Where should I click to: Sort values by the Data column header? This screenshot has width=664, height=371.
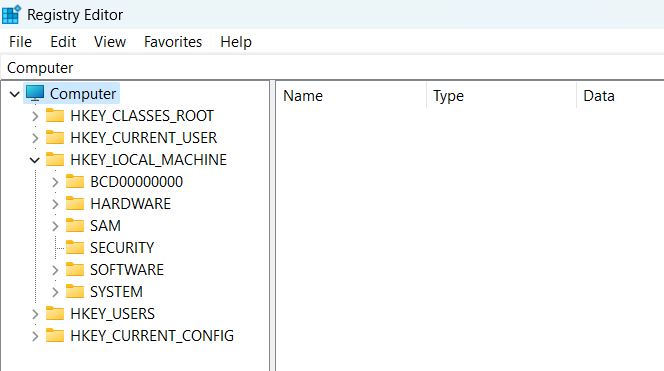620,96
